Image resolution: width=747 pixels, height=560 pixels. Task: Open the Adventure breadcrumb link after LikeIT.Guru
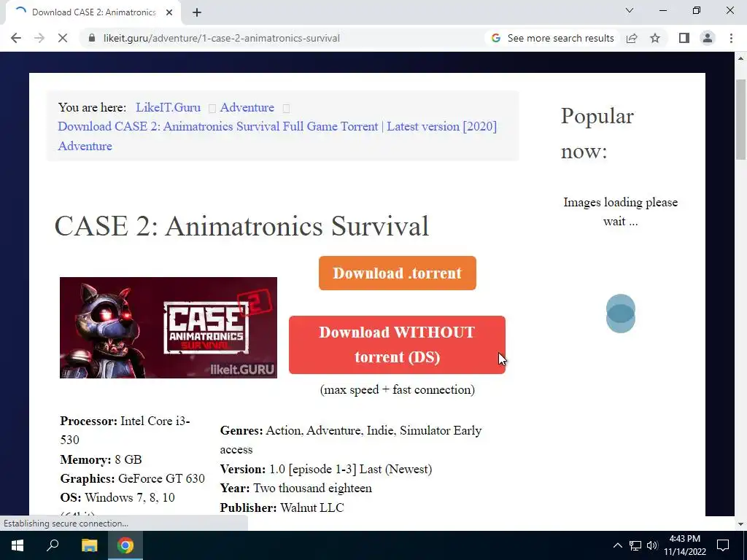[x=247, y=107]
